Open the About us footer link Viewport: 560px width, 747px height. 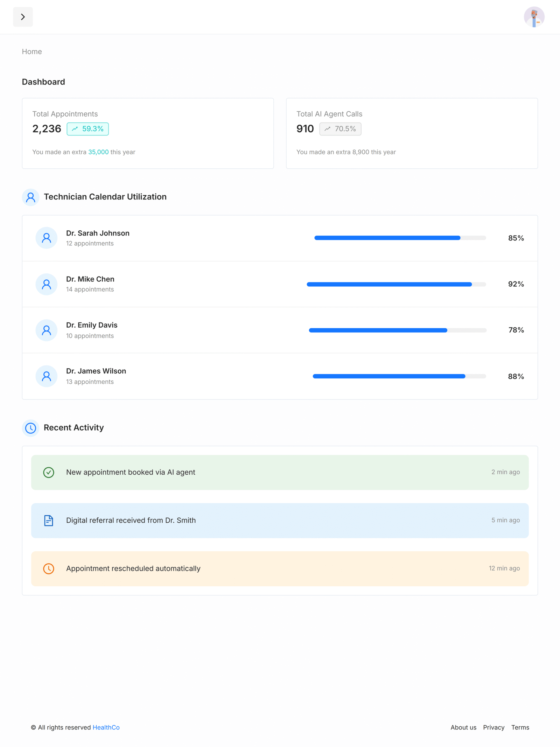463,727
